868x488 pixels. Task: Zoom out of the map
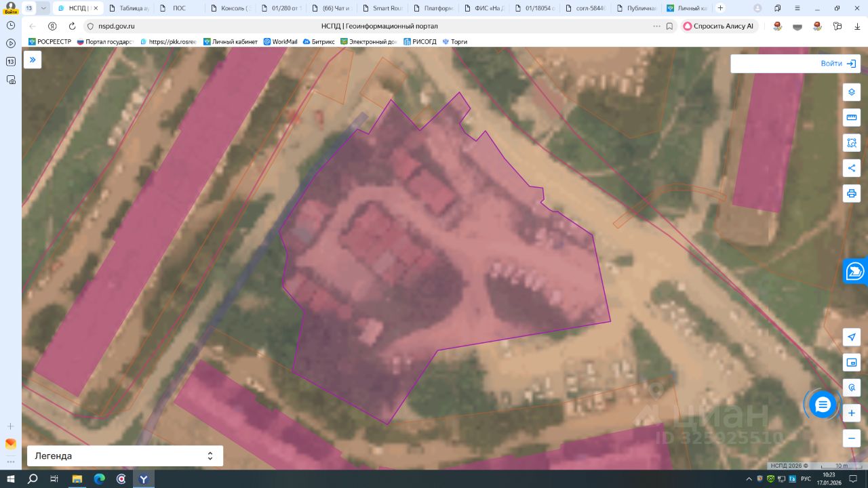(852, 439)
